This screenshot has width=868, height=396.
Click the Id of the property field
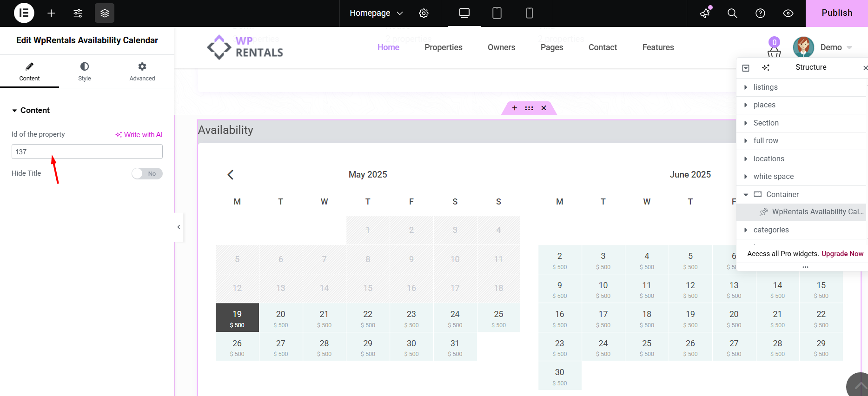tap(87, 152)
